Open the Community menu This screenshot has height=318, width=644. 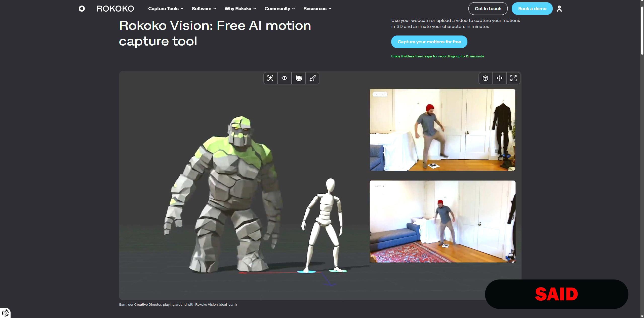tap(279, 9)
